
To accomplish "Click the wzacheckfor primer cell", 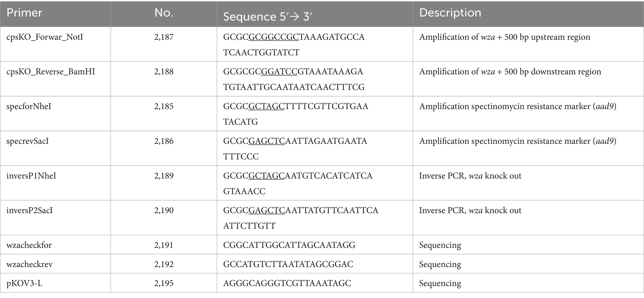I will click(x=29, y=245).
